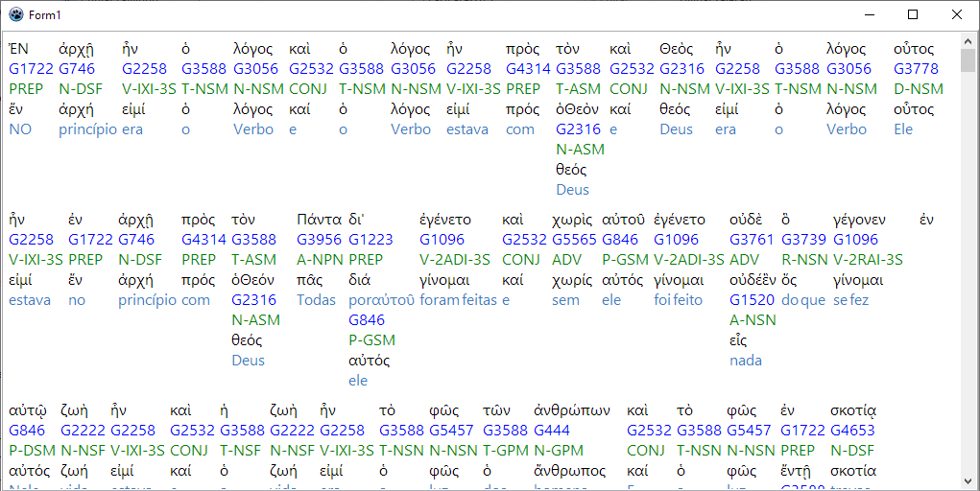980x491 pixels.
Task: Close the Form1 window
Action: [x=957, y=14]
